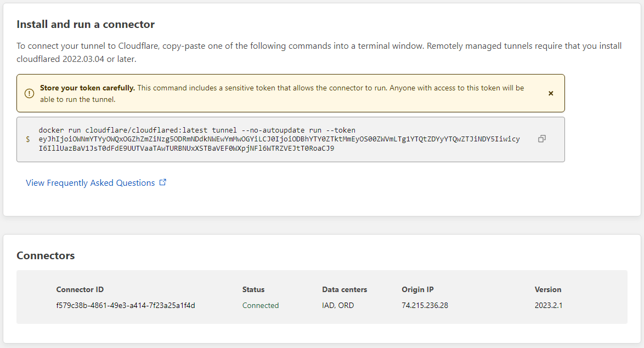644x348 pixels.
Task: Open View Frequently Asked Questions
Action: (x=91, y=182)
